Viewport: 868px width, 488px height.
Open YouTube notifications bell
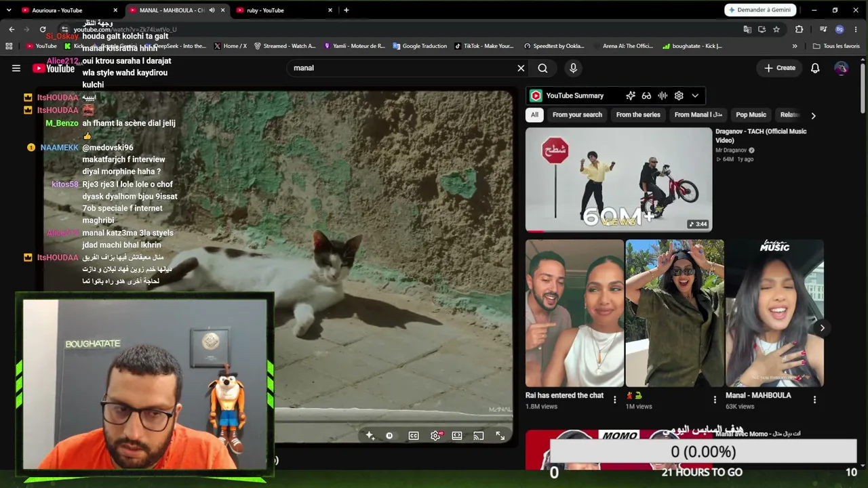click(815, 68)
